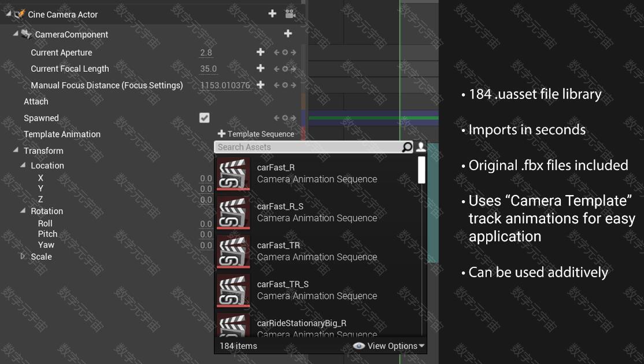Click search magnifier icon in asset picker
The height and width of the screenshot is (364, 644).
[406, 147]
